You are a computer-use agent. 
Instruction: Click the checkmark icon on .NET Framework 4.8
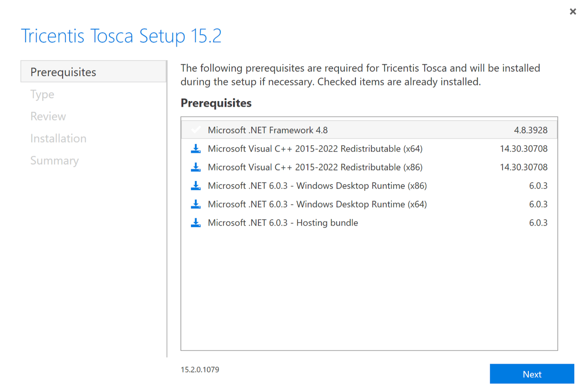pyautogui.click(x=196, y=129)
